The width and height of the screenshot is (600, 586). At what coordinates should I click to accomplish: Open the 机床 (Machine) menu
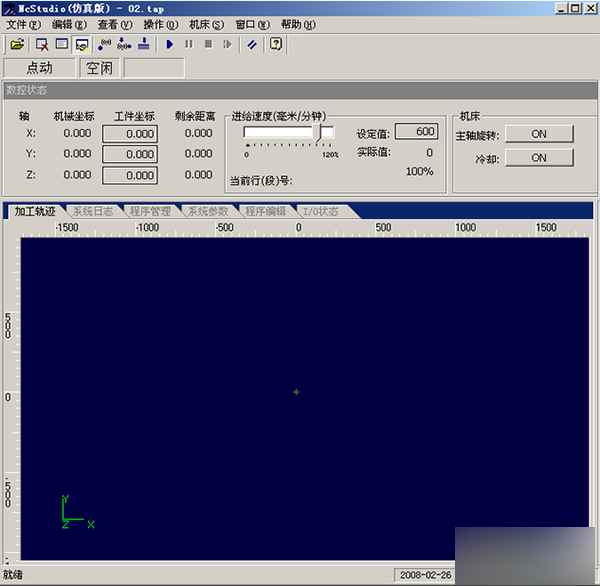pos(206,24)
